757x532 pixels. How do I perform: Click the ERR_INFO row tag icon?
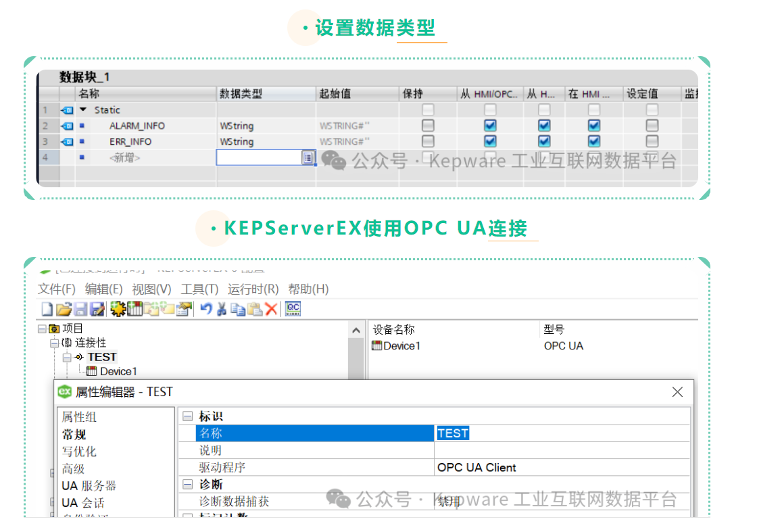(x=67, y=142)
